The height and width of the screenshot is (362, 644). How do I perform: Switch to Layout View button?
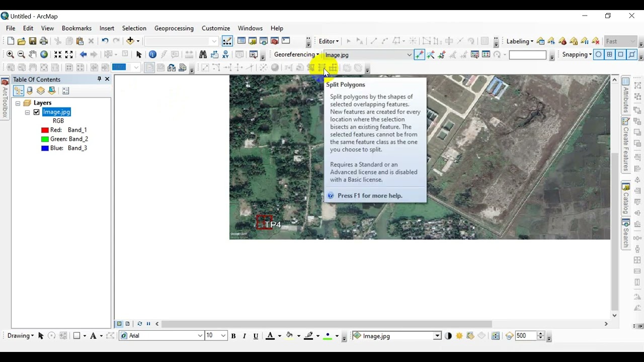tap(127, 324)
